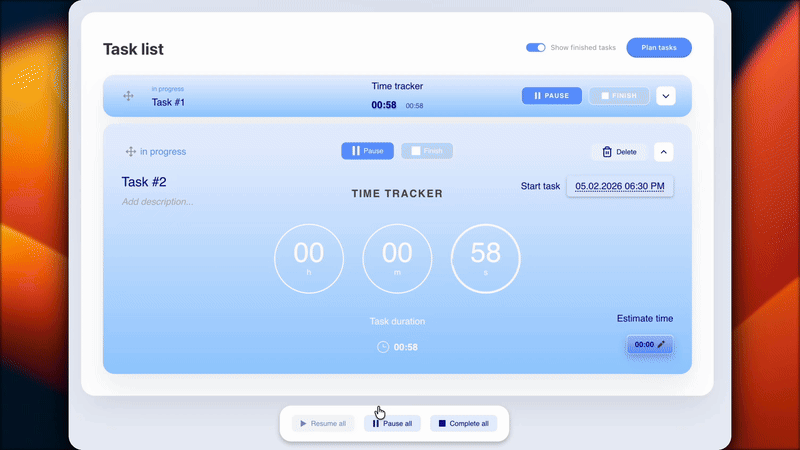Click Pause all in bottom bar
The height and width of the screenshot is (450, 800).
(x=392, y=423)
